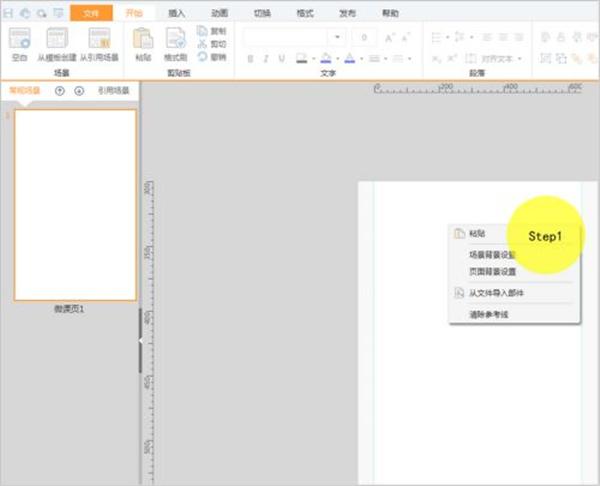Select the 微课页1 page thumbnail
Screen dimensions: 600x486
75,205
